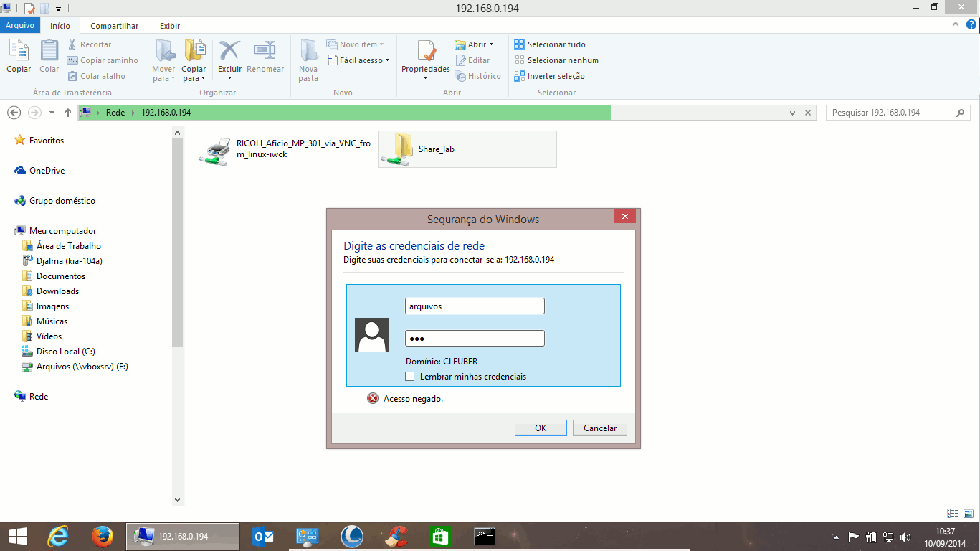Switch to the Início tab
The width and height of the screenshot is (980, 551).
(x=60, y=26)
